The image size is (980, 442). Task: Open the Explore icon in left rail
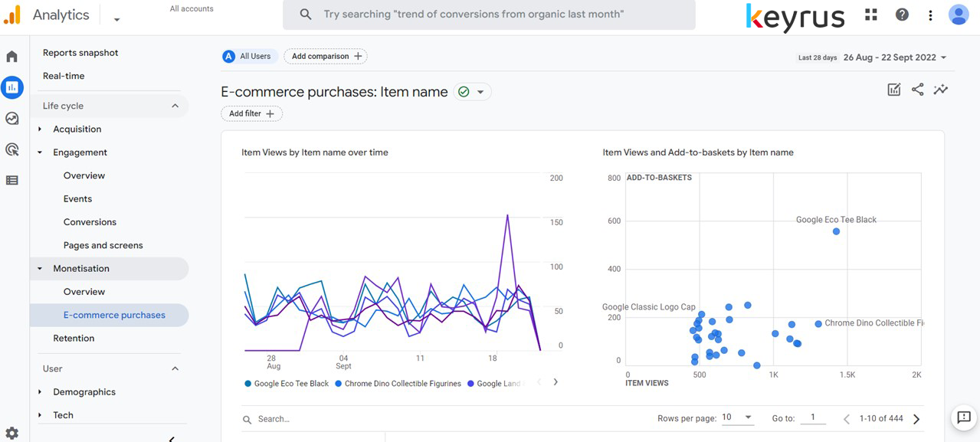tap(11, 118)
